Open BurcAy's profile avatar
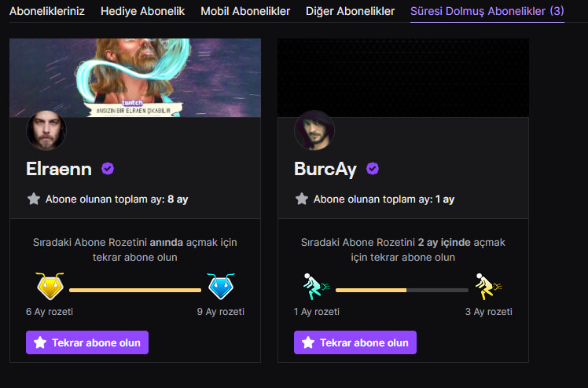Image resolution: width=588 pixels, height=388 pixels. pyautogui.click(x=314, y=130)
